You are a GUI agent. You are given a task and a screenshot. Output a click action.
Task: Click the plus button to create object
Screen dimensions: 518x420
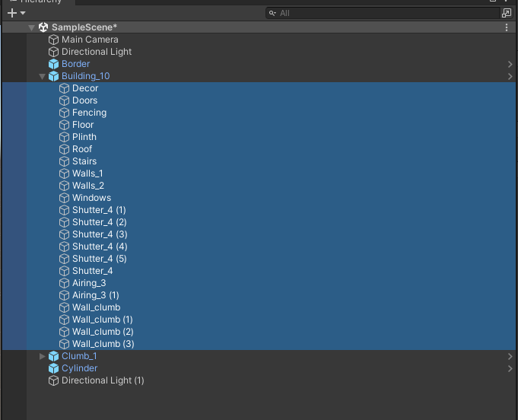(x=12, y=13)
